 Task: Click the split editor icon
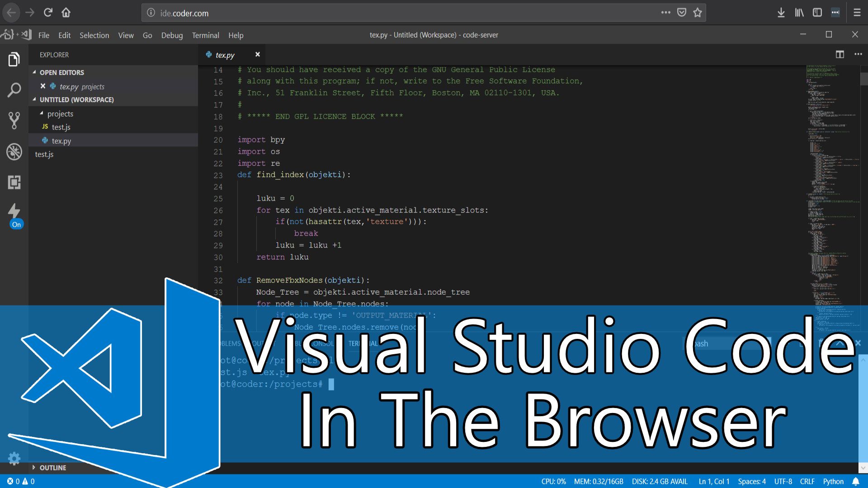tap(840, 55)
